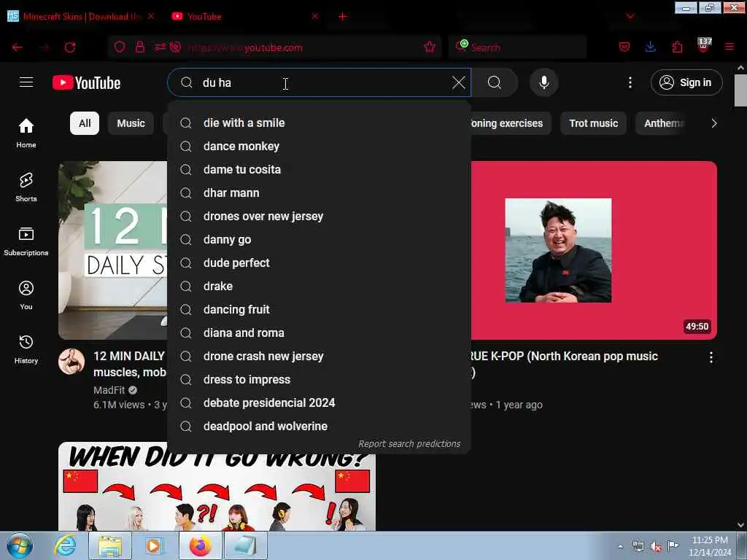Click the tracking protection shield icon
Viewport: 747px width, 560px height.
click(120, 47)
